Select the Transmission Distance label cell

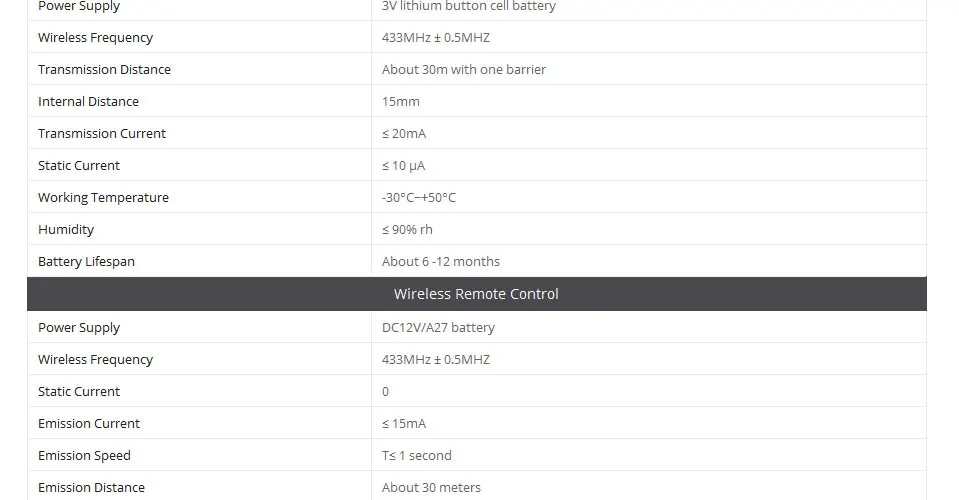[199, 69]
